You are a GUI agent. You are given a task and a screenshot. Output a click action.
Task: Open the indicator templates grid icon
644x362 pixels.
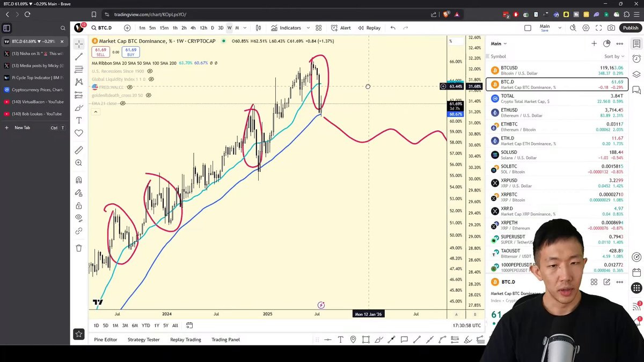point(318,28)
